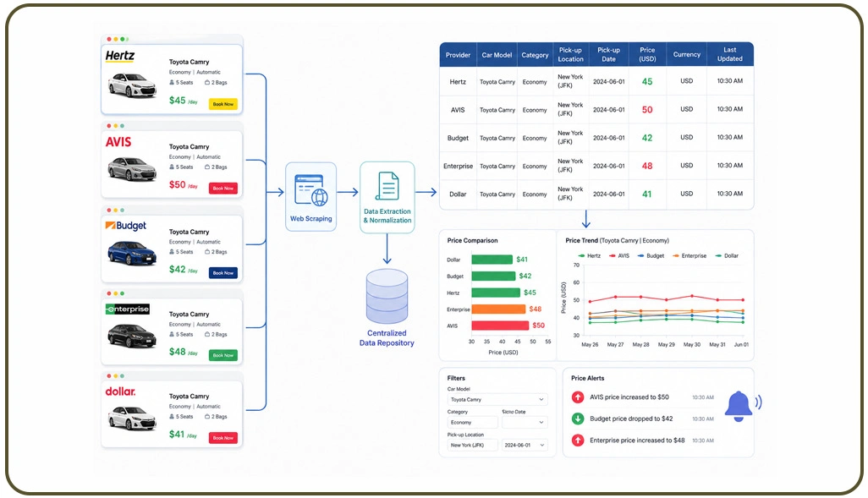Click the seats icon on the Enterprise card
This screenshot has width=868, height=498.
172,334
